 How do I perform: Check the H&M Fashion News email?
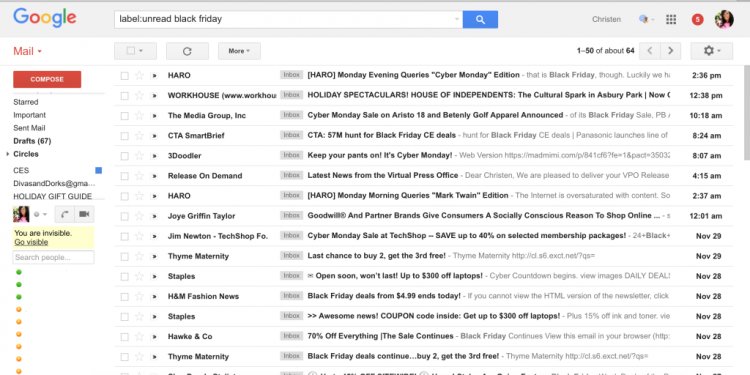(x=124, y=297)
